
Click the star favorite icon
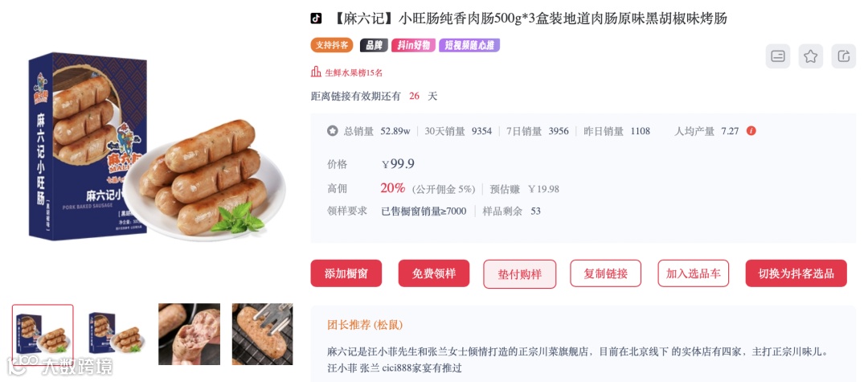810,56
